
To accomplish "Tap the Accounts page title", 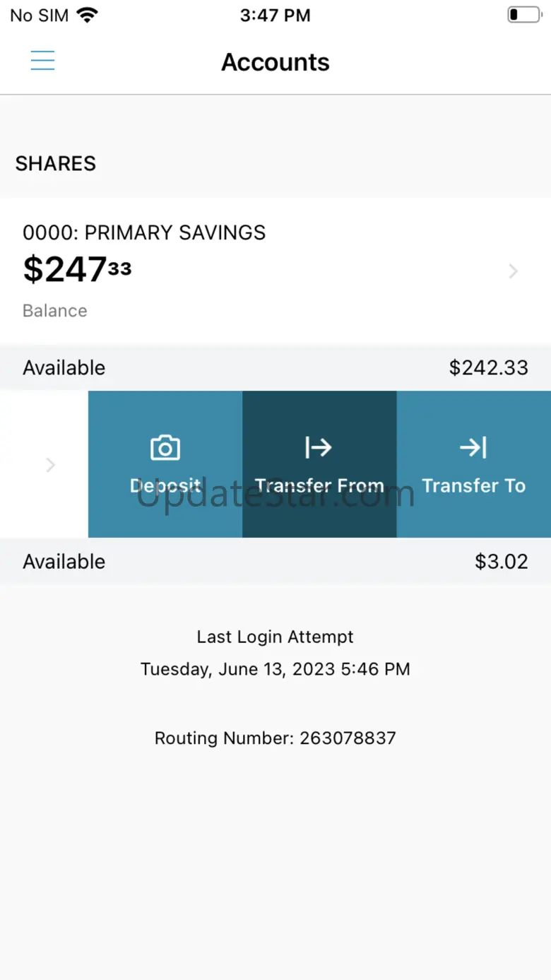I will (275, 62).
